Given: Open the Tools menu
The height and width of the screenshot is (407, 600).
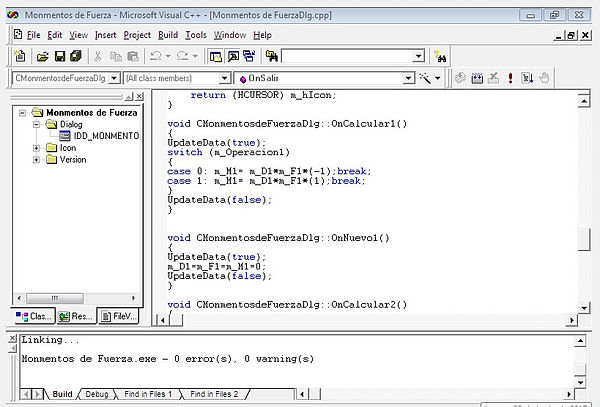Looking at the screenshot, I should tap(196, 35).
